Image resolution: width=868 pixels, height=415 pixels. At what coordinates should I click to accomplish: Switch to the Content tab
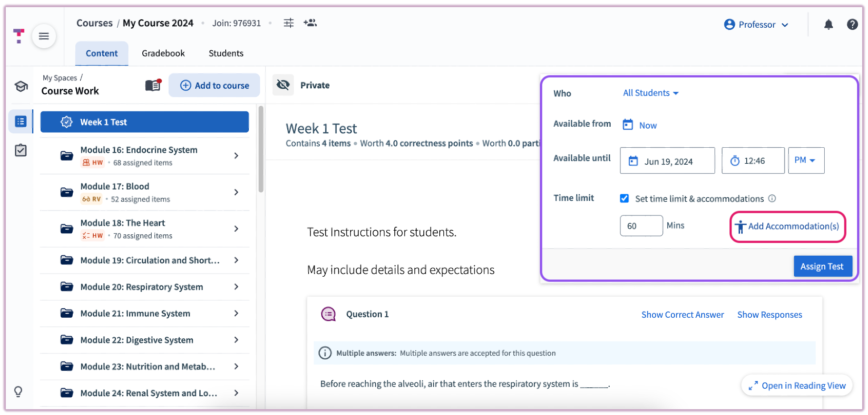(102, 54)
